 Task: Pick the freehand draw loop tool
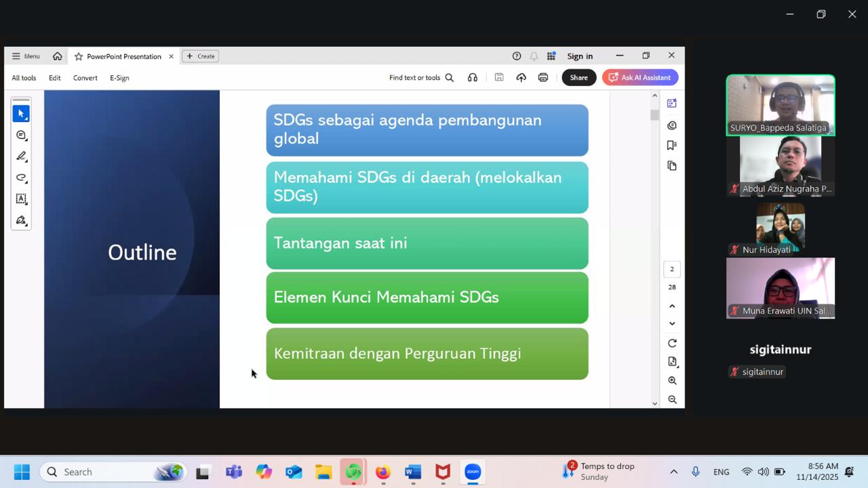click(21, 178)
